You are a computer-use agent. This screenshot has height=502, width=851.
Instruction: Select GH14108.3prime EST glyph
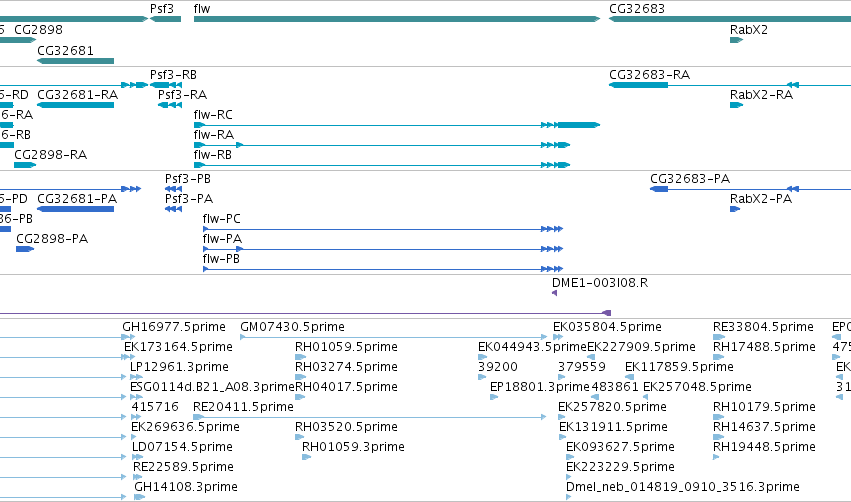click(x=139, y=497)
